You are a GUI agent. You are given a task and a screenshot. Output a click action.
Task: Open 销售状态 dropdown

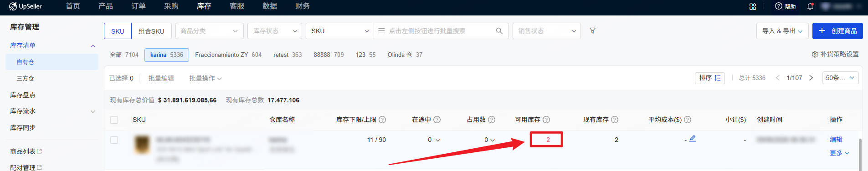click(547, 31)
